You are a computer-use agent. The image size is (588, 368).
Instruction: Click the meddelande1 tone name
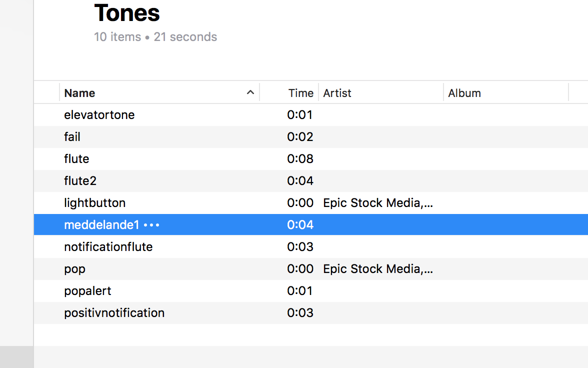tap(101, 225)
